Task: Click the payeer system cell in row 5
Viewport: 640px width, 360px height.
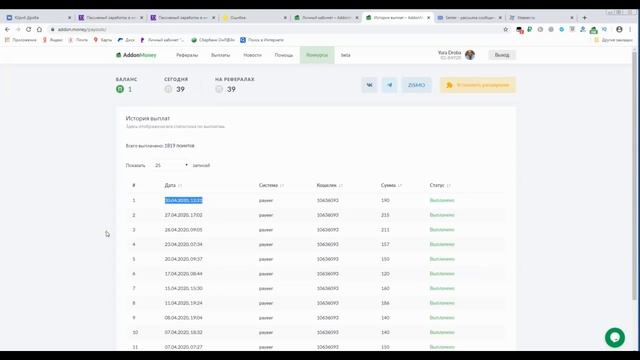Action: tap(266, 259)
